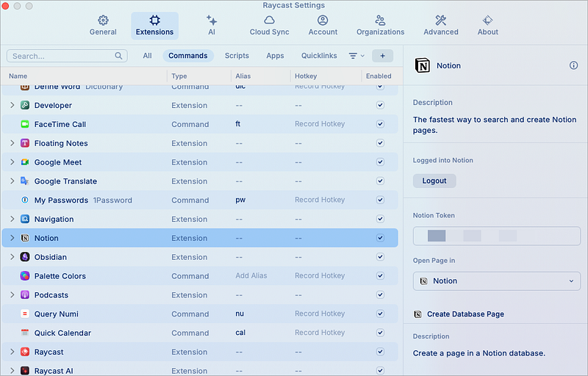This screenshot has width=588, height=376.
Task: Toggle the Podcasts enabled checkbox
Action: pos(380,295)
